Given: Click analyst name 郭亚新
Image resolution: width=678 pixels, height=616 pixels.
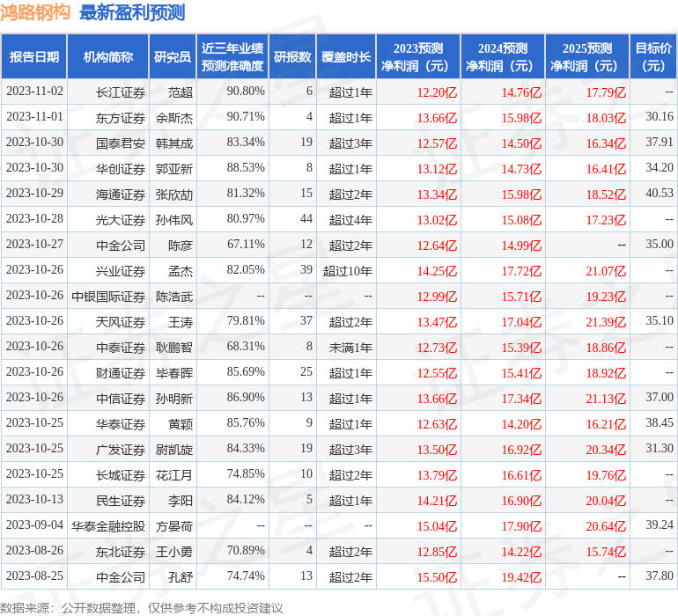Looking at the screenshot, I should pos(174,169).
